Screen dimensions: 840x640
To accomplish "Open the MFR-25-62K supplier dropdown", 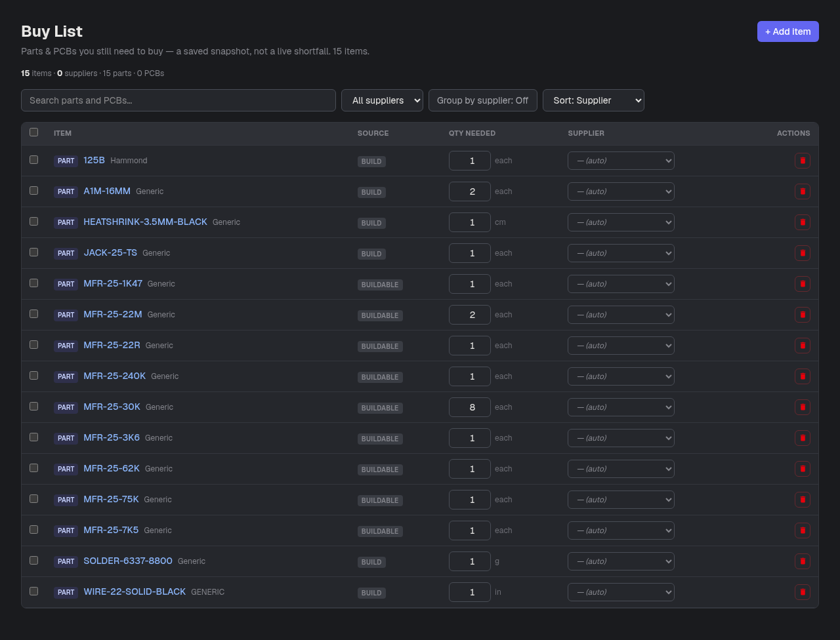I will click(x=621, y=469).
